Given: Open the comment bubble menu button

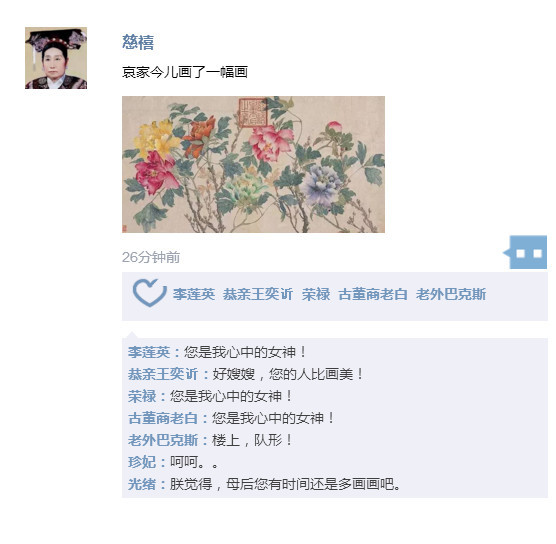Looking at the screenshot, I should (x=525, y=252).
